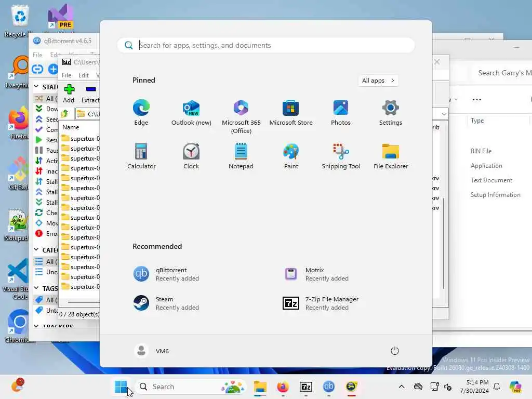Open the Clock app
This screenshot has width=532, height=399.
(191, 156)
